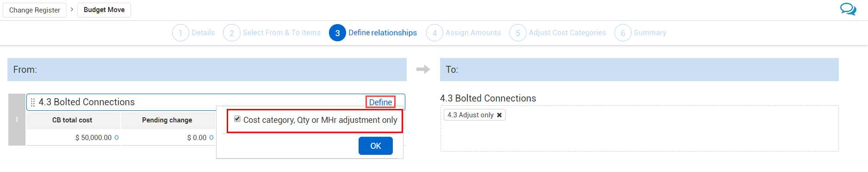The width and height of the screenshot is (868, 172).
Task: Open the Budget Move breadcrumb
Action: (104, 10)
